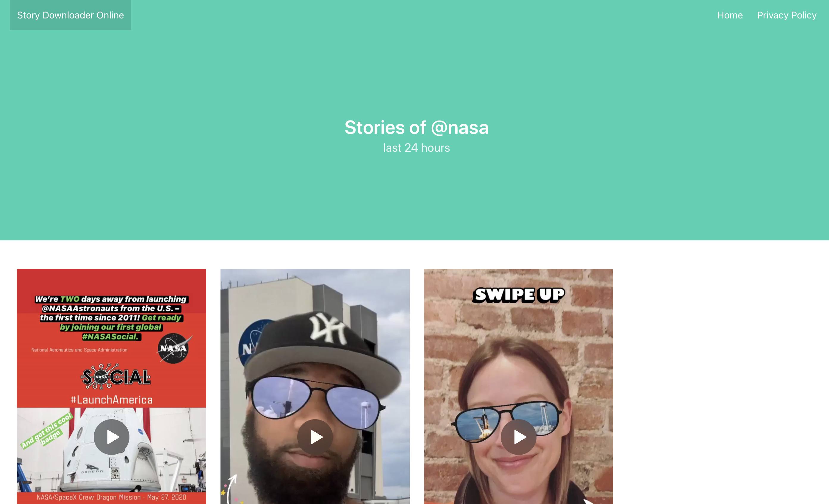The height and width of the screenshot is (504, 829).
Task: Click the #LaunchAmerica hashtag on first story
Action: coord(111,400)
